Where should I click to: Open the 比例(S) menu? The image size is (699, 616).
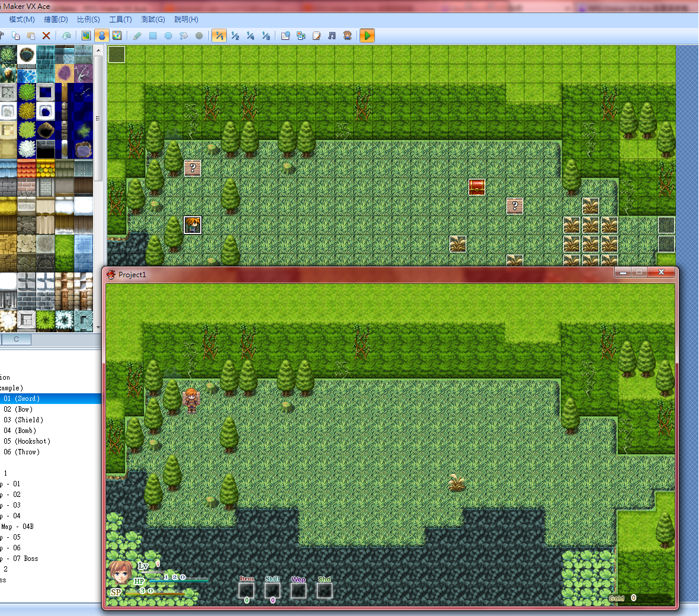(x=88, y=19)
